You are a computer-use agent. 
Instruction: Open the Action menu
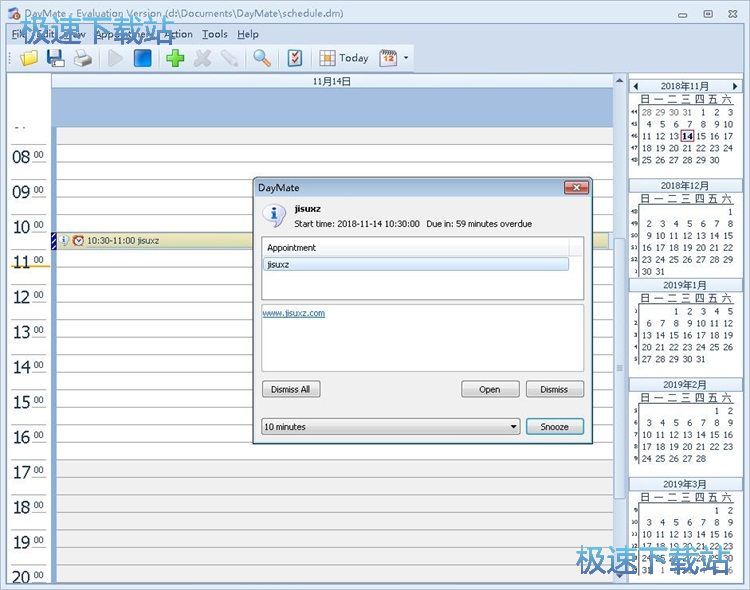tap(178, 34)
